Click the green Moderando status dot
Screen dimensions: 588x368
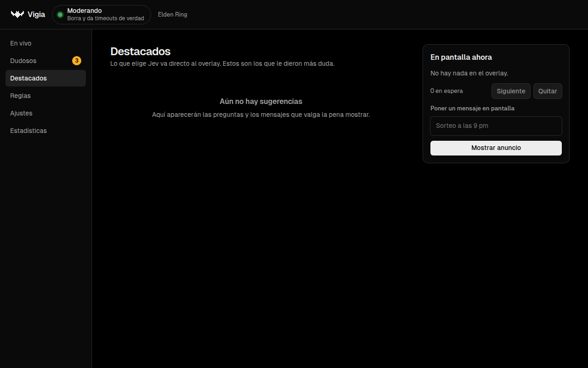tap(60, 15)
